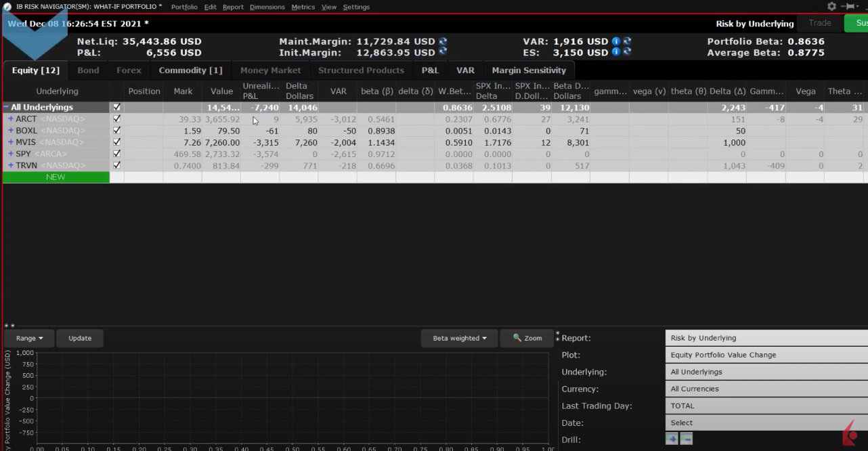This screenshot has height=451, width=868.
Task: Refresh the VAR value
Action: pos(627,41)
